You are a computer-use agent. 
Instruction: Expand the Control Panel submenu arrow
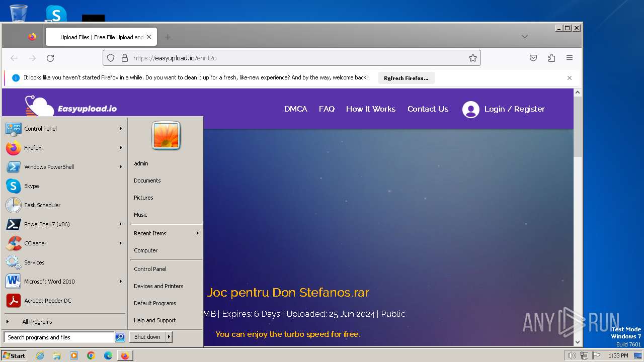(x=121, y=129)
